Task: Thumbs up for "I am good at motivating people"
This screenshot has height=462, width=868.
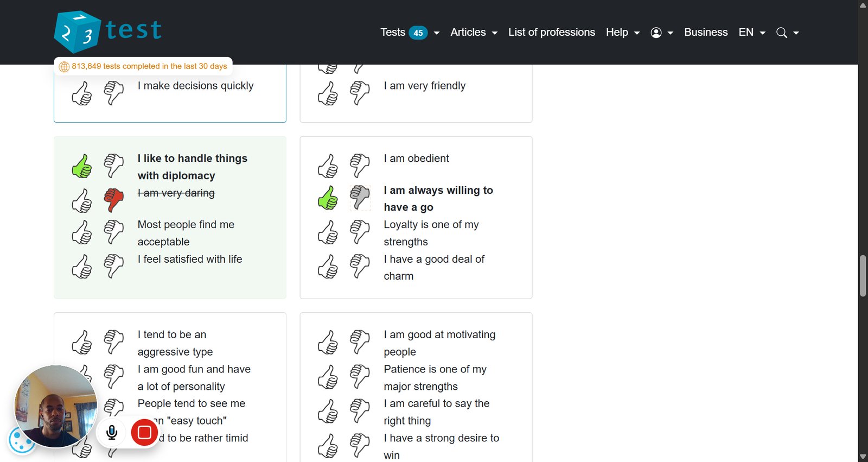Action: (328, 343)
